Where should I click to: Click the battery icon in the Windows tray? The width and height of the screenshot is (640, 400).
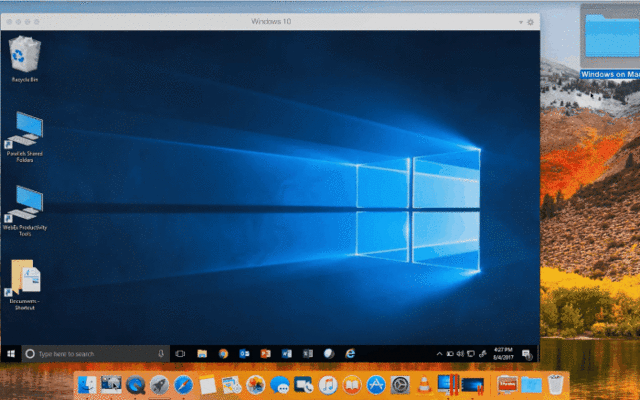(x=450, y=354)
